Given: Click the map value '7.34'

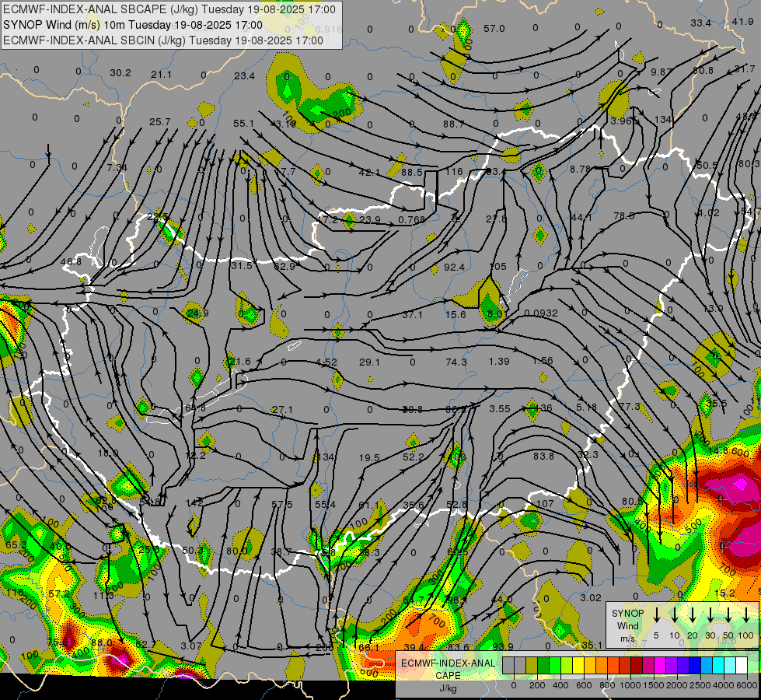Looking at the screenshot, I should 117,167.
